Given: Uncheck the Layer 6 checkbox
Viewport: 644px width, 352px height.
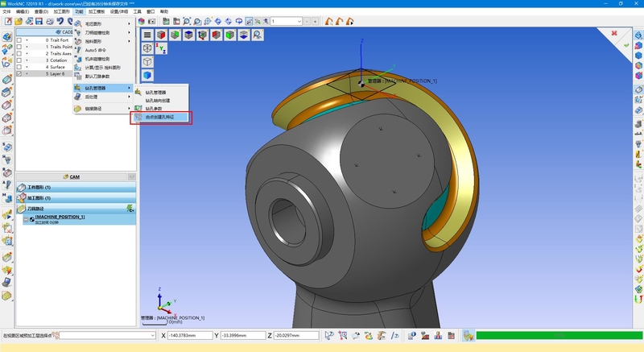Looking at the screenshot, I should 19,73.
